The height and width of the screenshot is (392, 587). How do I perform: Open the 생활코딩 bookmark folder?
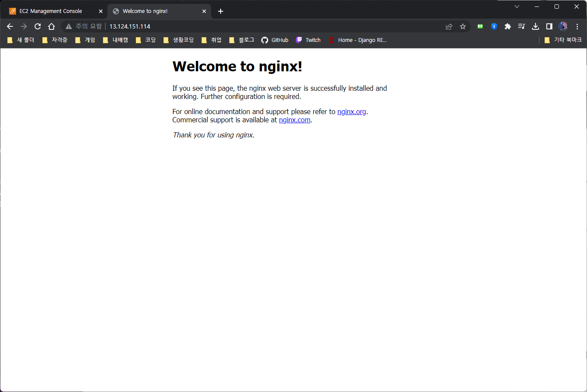(179, 40)
